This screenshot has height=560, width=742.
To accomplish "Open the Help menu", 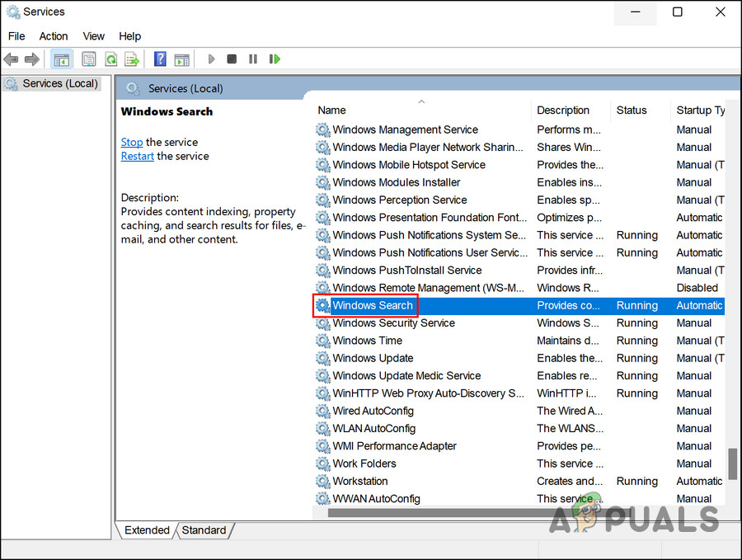I will 129,36.
